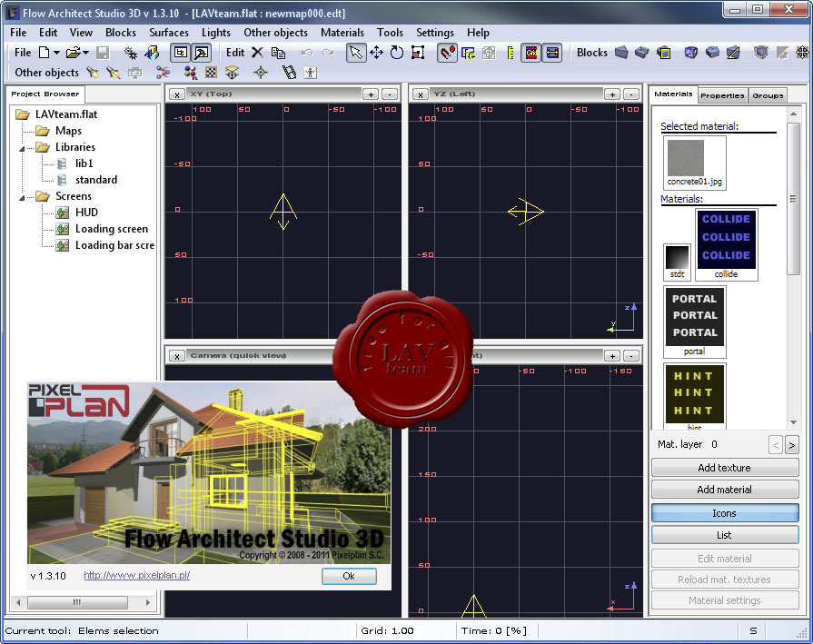
Task: Switch material view to Icons
Action: (x=724, y=513)
